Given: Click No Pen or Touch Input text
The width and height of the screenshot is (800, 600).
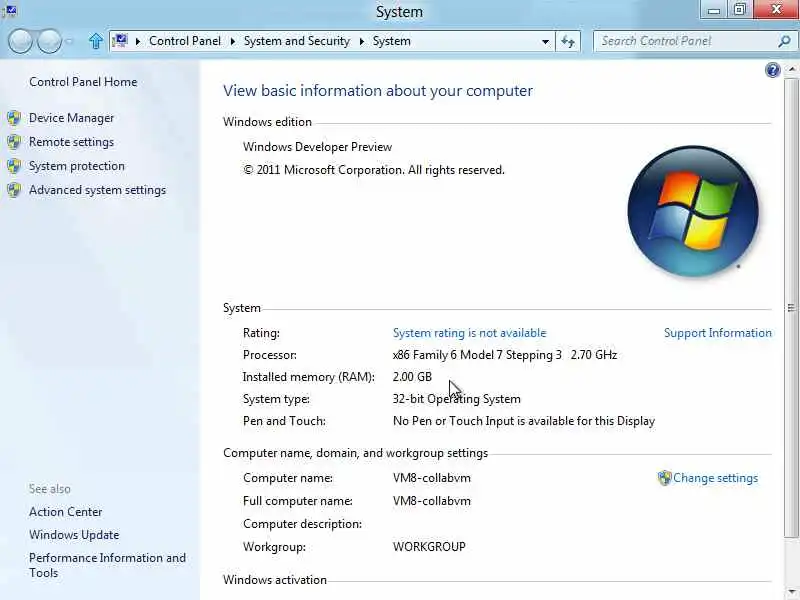Looking at the screenshot, I should point(524,421).
